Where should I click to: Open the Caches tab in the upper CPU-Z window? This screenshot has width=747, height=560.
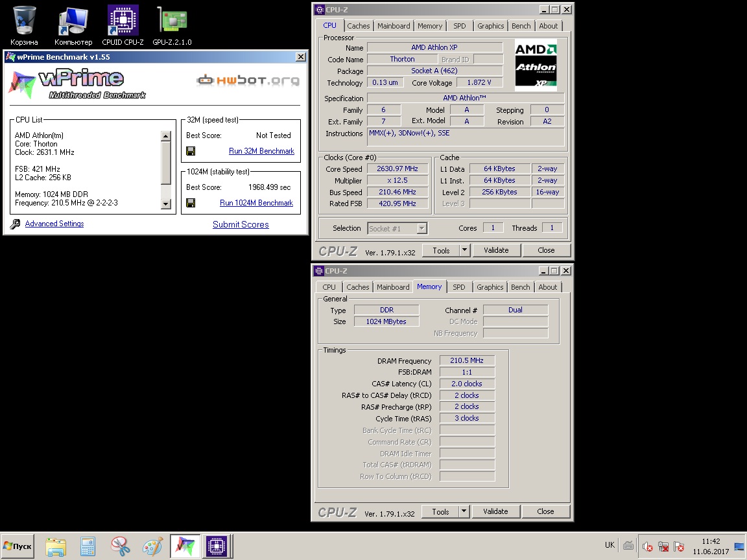tap(358, 26)
